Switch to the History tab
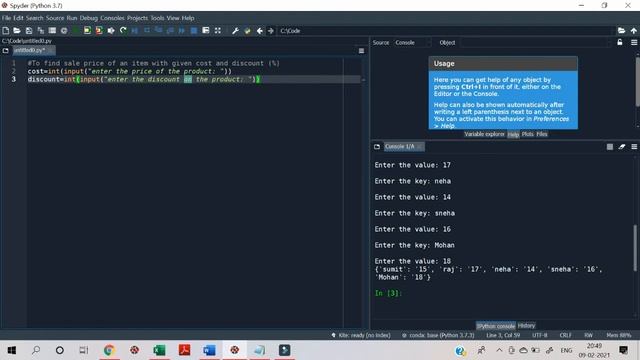Screen dimensions: 640x360 tap(526, 326)
